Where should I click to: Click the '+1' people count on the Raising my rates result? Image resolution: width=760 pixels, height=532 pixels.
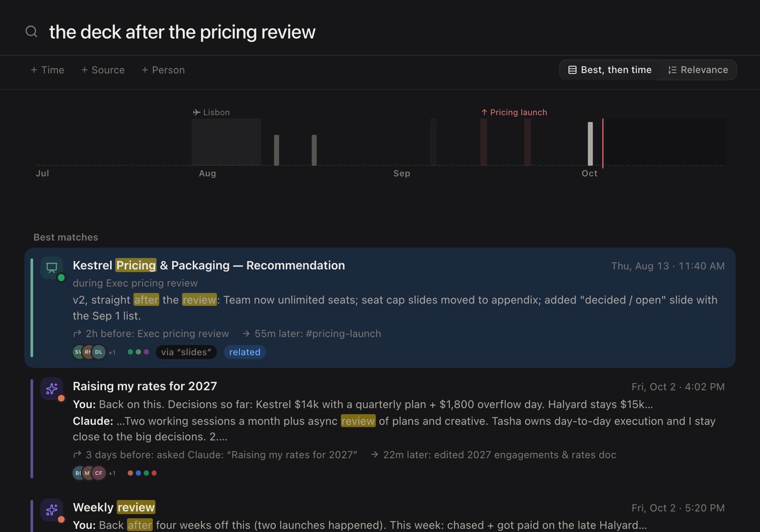[x=112, y=473]
